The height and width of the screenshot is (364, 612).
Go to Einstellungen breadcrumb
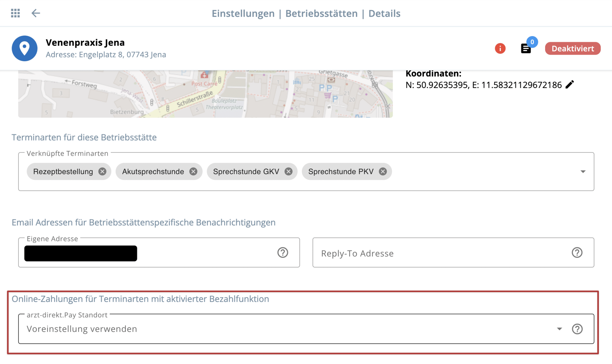pos(243,13)
